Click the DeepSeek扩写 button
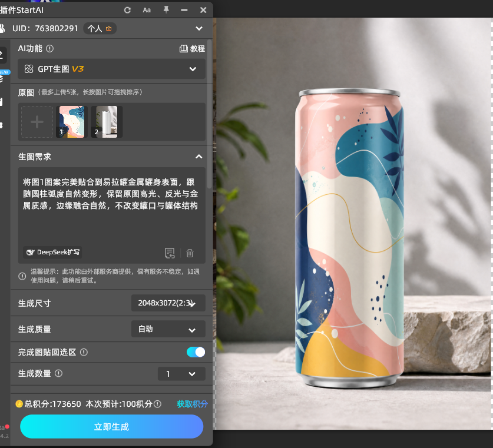The height and width of the screenshot is (448, 493). [52, 253]
